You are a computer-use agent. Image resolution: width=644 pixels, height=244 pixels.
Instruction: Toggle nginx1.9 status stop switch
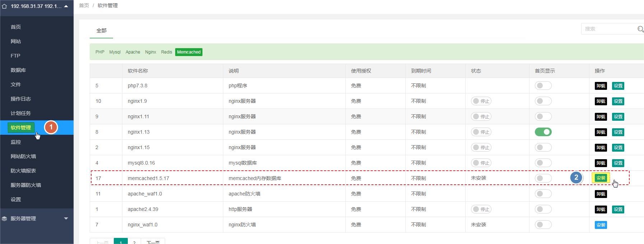(481, 101)
